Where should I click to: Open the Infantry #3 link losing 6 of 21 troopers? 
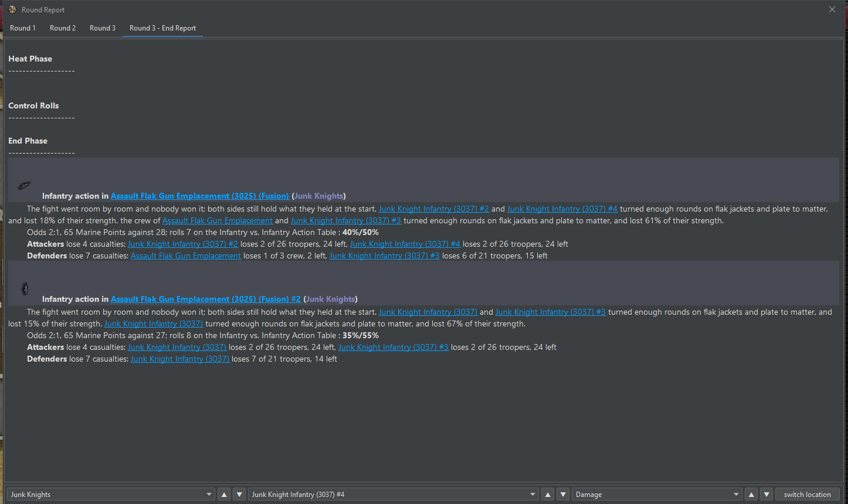385,256
